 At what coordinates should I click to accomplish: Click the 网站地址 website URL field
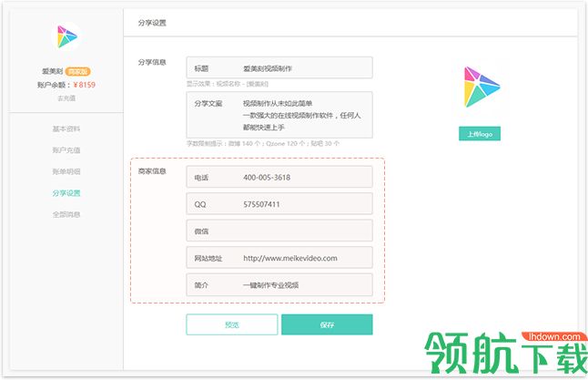[x=279, y=258]
